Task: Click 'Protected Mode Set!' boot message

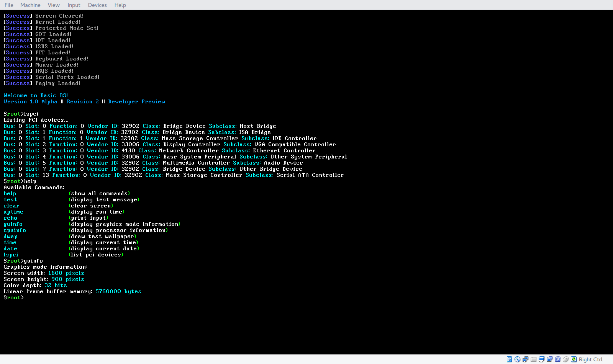Action: [x=67, y=28]
